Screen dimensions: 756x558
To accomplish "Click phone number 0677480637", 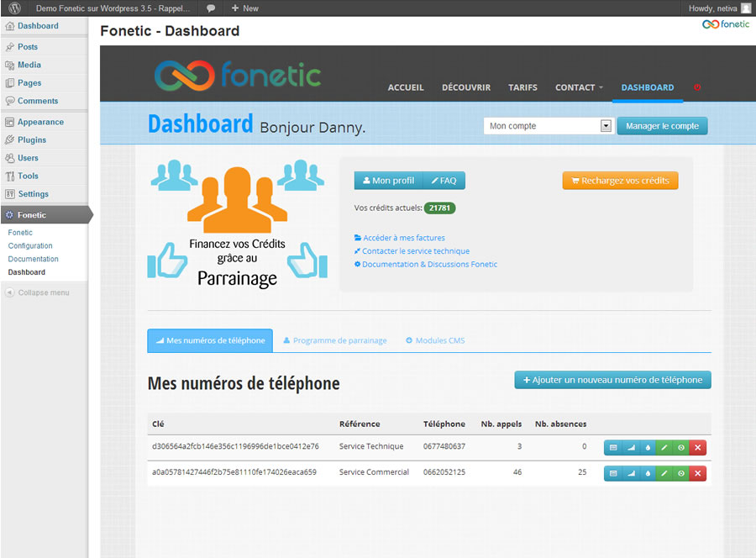I will coord(444,446).
